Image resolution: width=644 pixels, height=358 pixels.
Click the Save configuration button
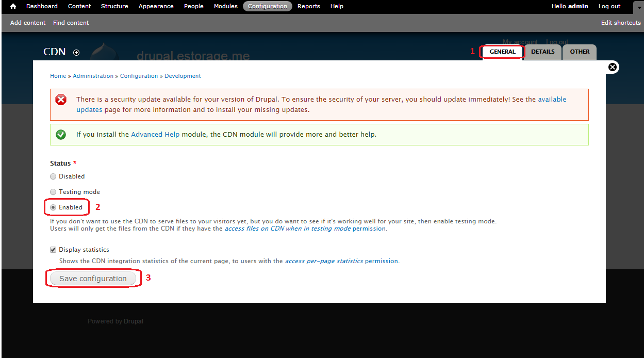point(93,279)
